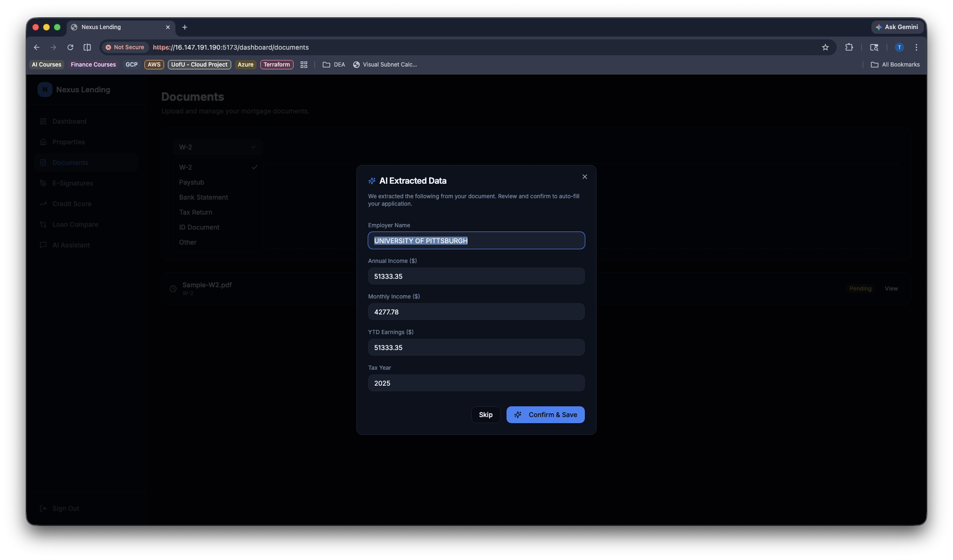Open the Terraform bookmark

pyautogui.click(x=277, y=65)
